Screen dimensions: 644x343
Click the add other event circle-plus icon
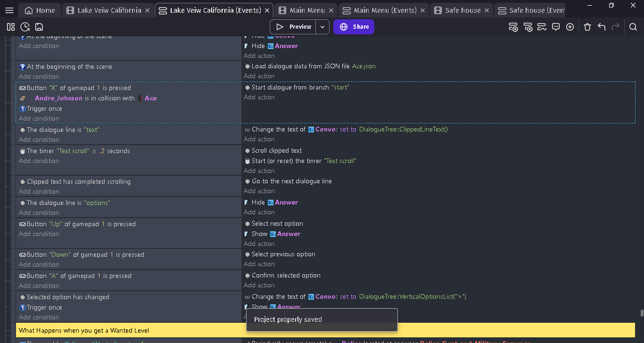[570, 27]
